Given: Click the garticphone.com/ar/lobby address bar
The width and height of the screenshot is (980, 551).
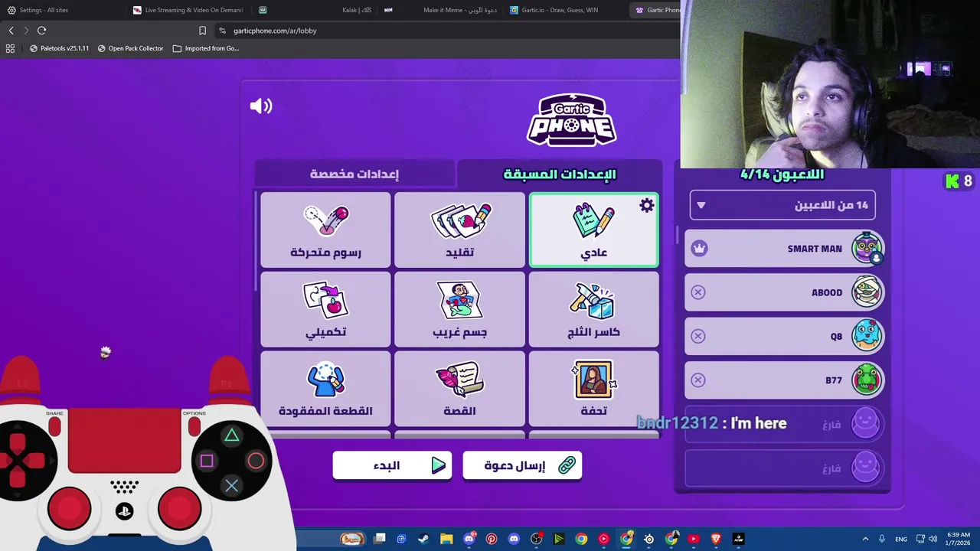Looking at the screenshot, I should coord(448,31).
